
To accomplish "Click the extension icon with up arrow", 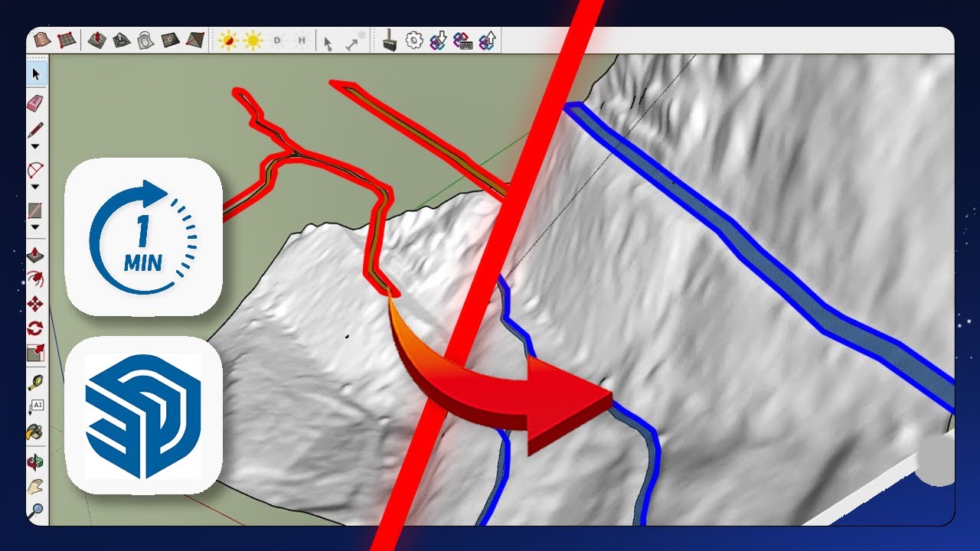I will coord(487,41).
